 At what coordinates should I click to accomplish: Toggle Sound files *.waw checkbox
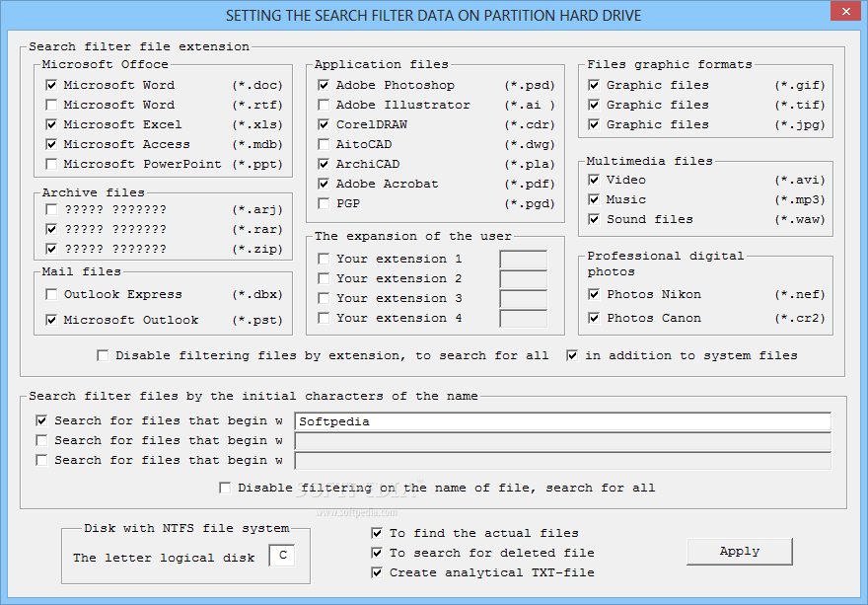click(x=594, y=219)
